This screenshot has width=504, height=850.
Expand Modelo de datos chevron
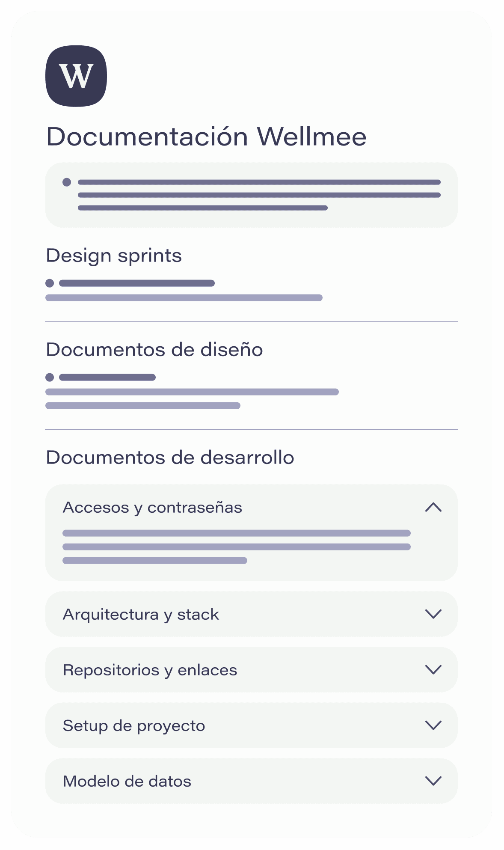(x=433, y=781)
